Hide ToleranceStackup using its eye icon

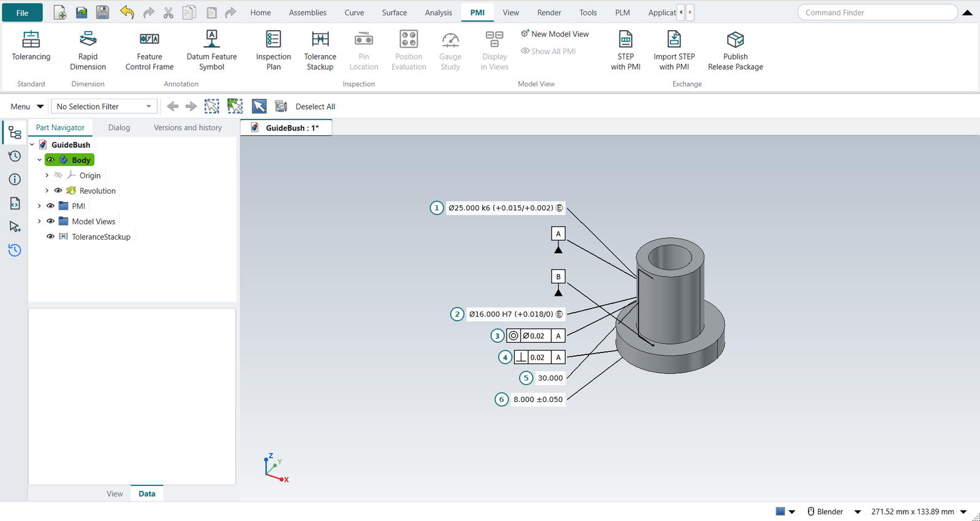pos(51,237)
